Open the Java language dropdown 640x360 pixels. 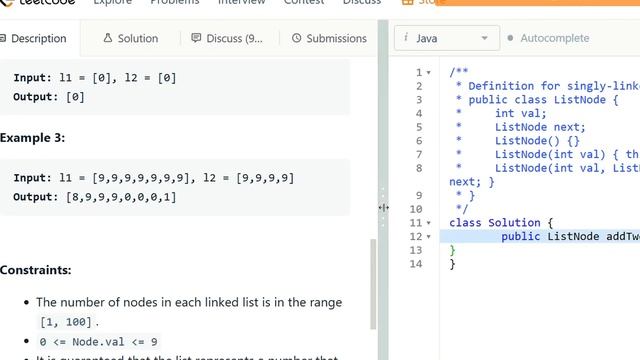click(x=447, y=38)
